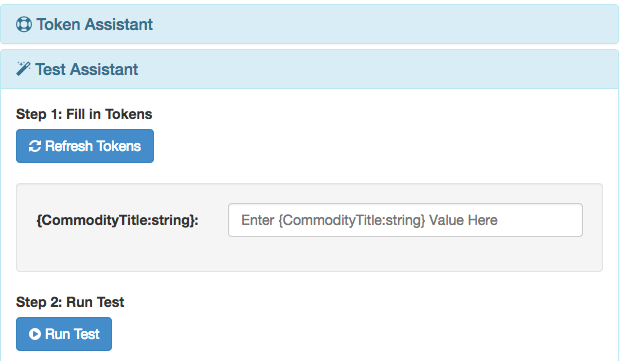The height and width of the screenshot is (361, 622).
Task: Click the Test Assistant title text
Action: pyautogui.click(x=86, y=69)
